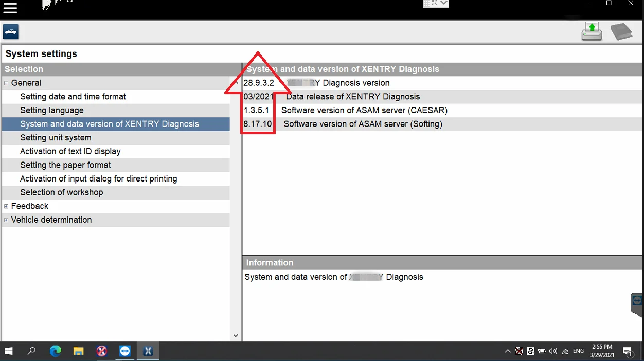Click the ASAM server (Softing) version row
This screenshot has width=644, height=361.
442,124
